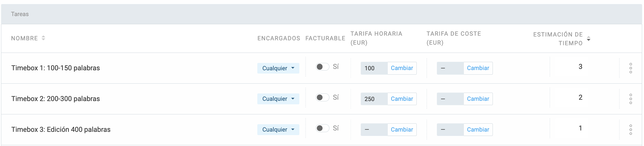Change cost rate for Timebox 3

click(x=478, y=130)
